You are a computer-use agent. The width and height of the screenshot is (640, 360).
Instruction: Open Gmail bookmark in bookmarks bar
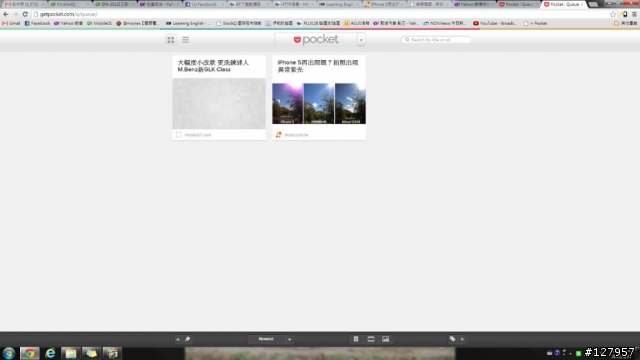point(11,23)
